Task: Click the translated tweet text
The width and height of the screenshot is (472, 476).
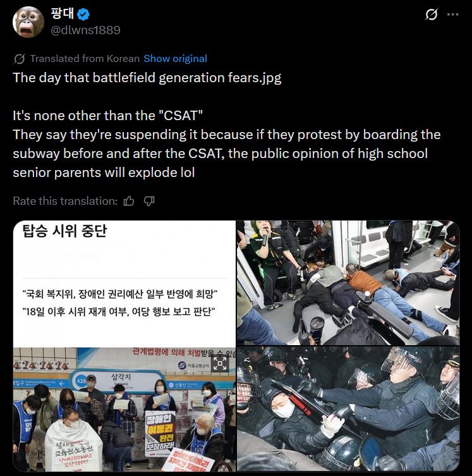Action: 226,125
